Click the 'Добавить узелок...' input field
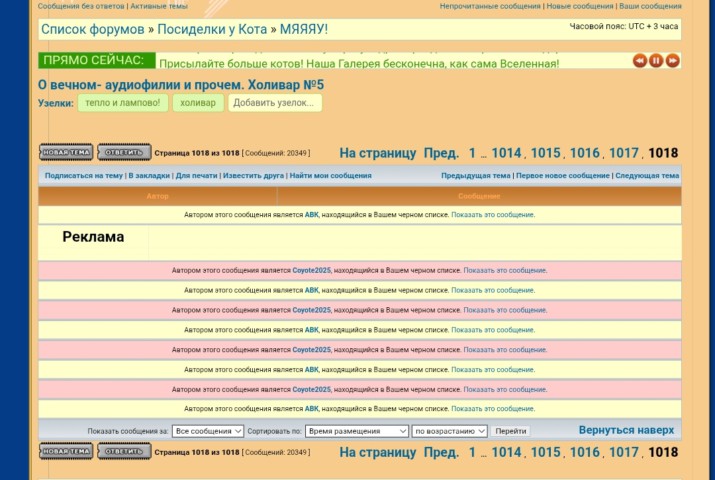This screenshot has width=715, height=480. [x=274, y=103]
